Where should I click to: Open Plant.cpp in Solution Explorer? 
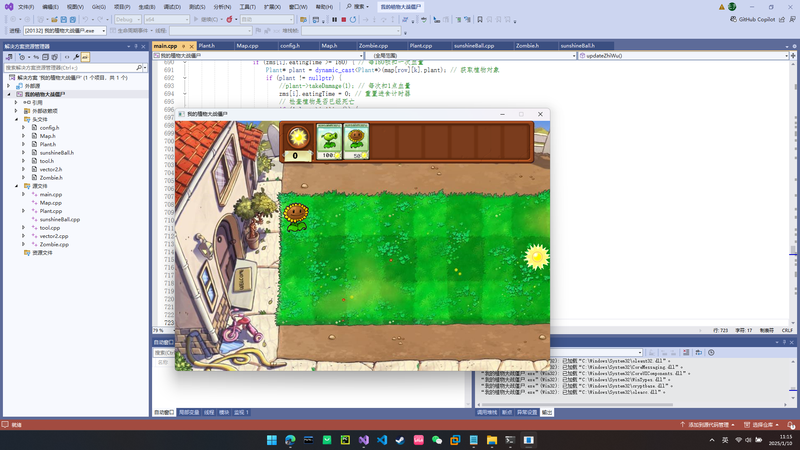coord(51,211)
